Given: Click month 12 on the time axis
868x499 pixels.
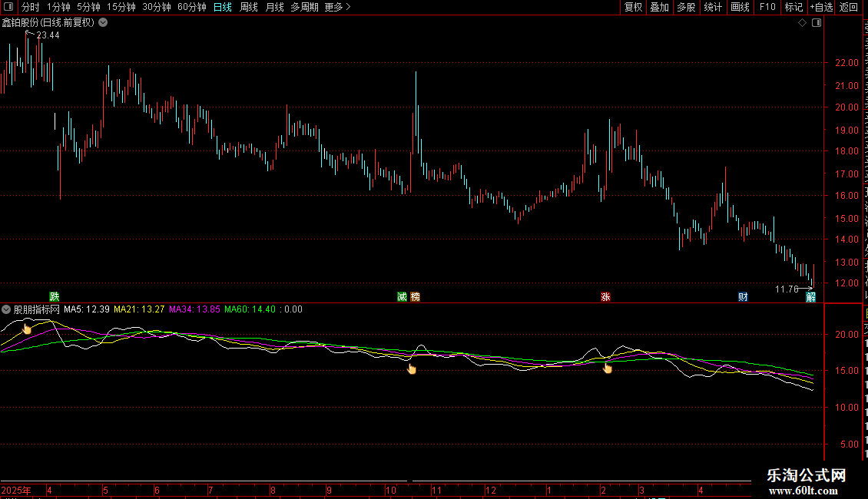Looking at the screenshot, I should pyautogui.click(x=490, y=490).
